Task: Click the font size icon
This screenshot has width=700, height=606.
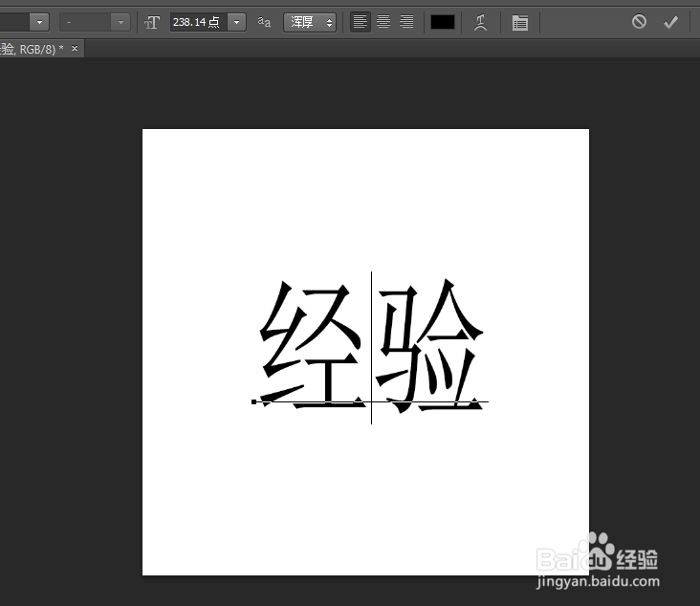Action: coord(152,22)
